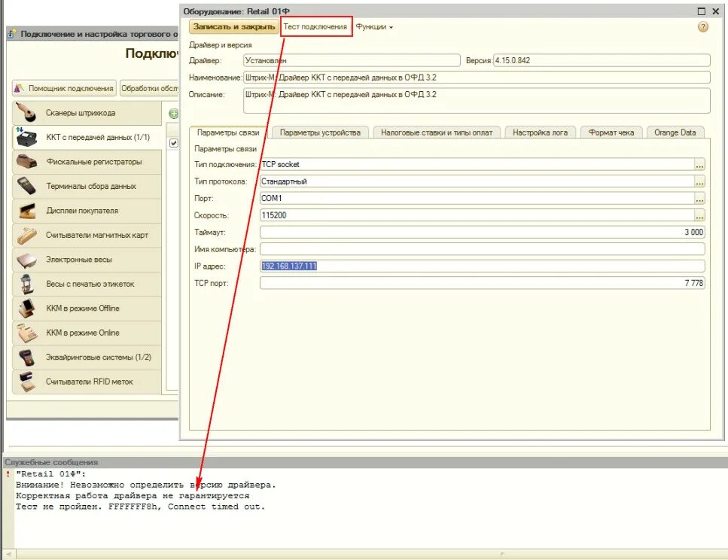Click the Тип протокола field showing Стандартный
Image resolution: width=728 pixels, height=560 pixels.
pyautogui.click(x=477, y=181)
